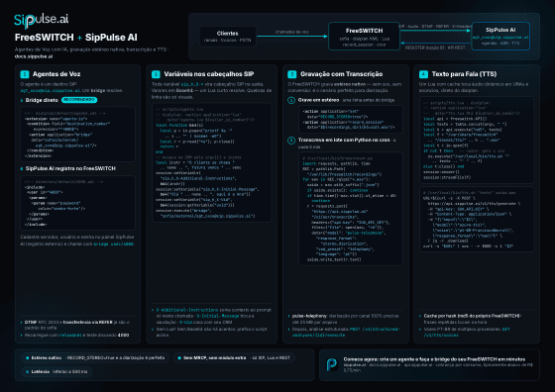Open the docs.sippulse.ai link under the title
This screenshot has width=555, height=392.
(x=34, y=56)
